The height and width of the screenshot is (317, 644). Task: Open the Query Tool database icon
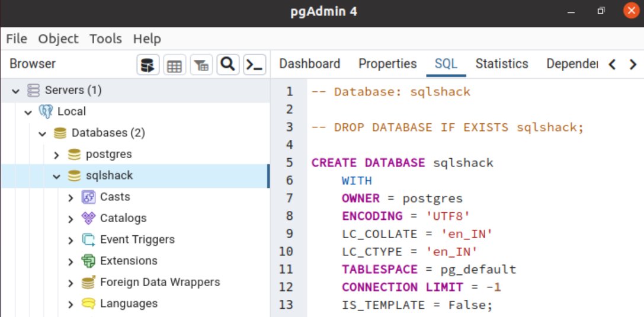coord(148,65)
